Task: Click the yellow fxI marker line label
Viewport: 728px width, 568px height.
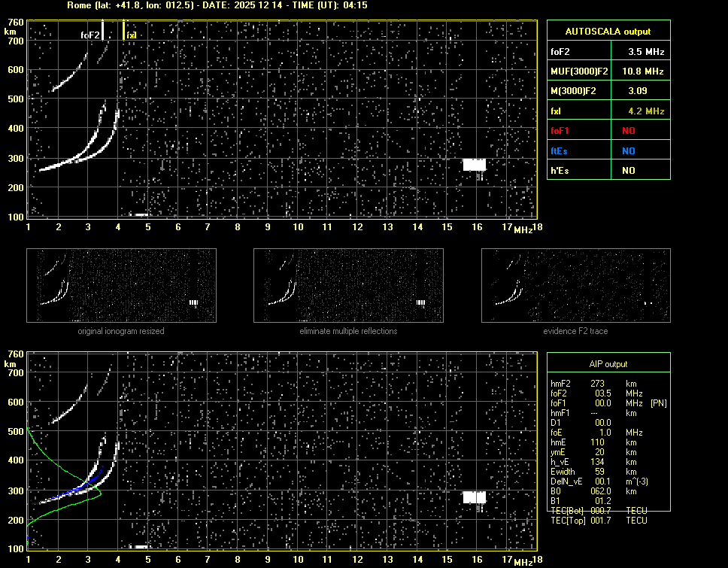Action: click(131, 35)
